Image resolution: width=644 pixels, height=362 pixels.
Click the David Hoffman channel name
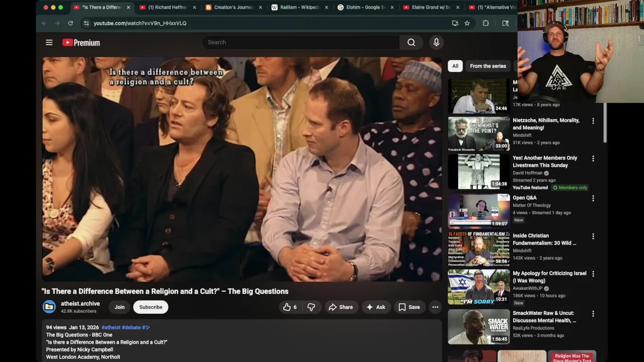(x=527, y=173)
